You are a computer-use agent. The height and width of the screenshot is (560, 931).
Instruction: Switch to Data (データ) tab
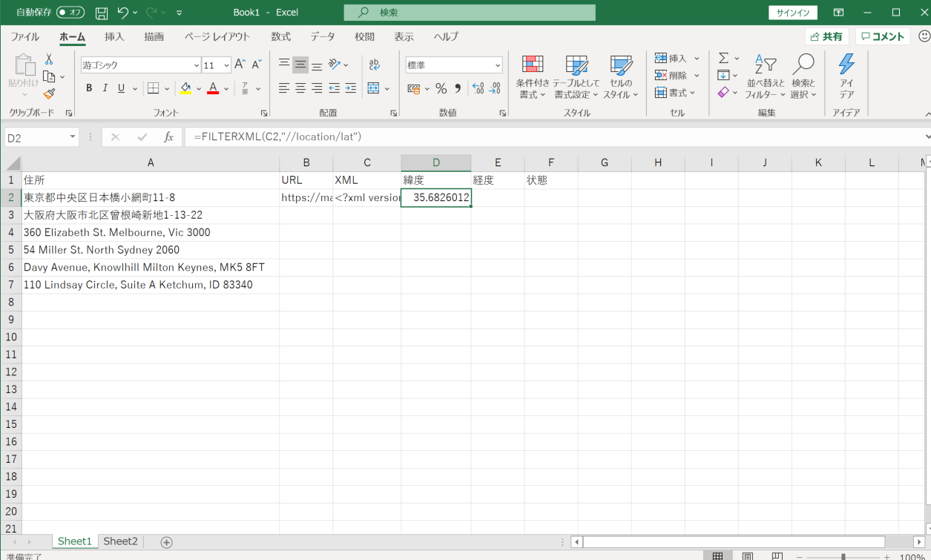(323, 36)
